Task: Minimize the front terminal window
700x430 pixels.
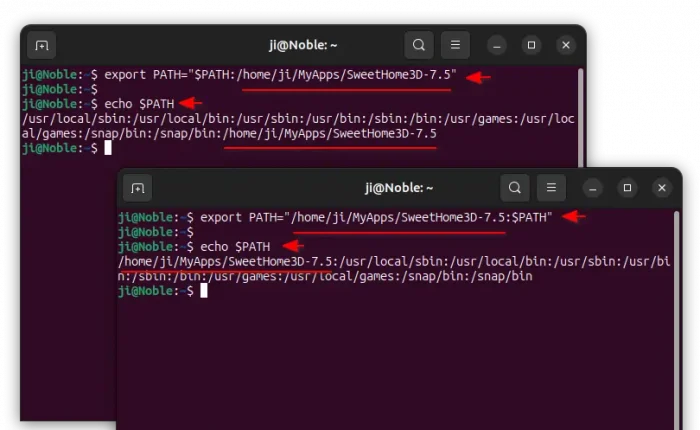Action: pos(592,188)
